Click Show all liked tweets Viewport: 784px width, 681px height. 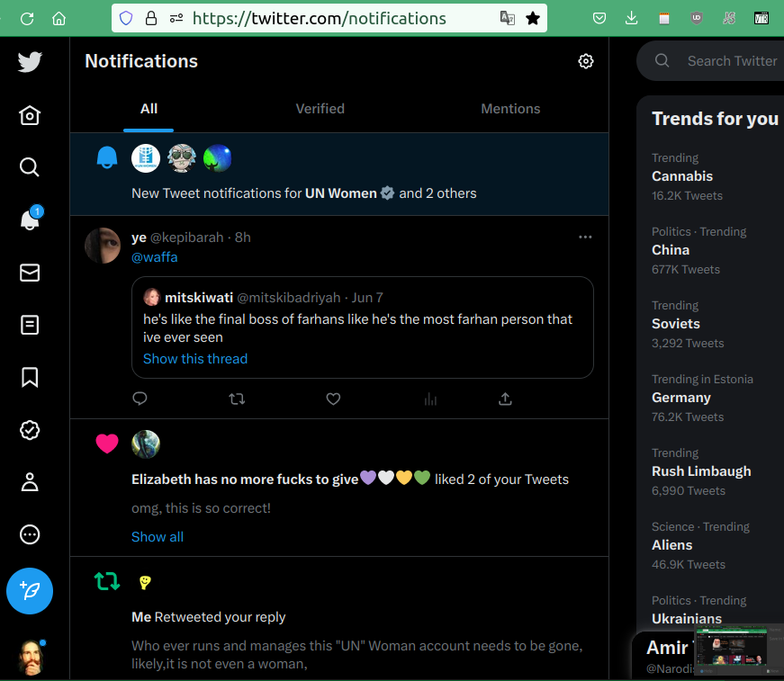[x=157, y=537]
